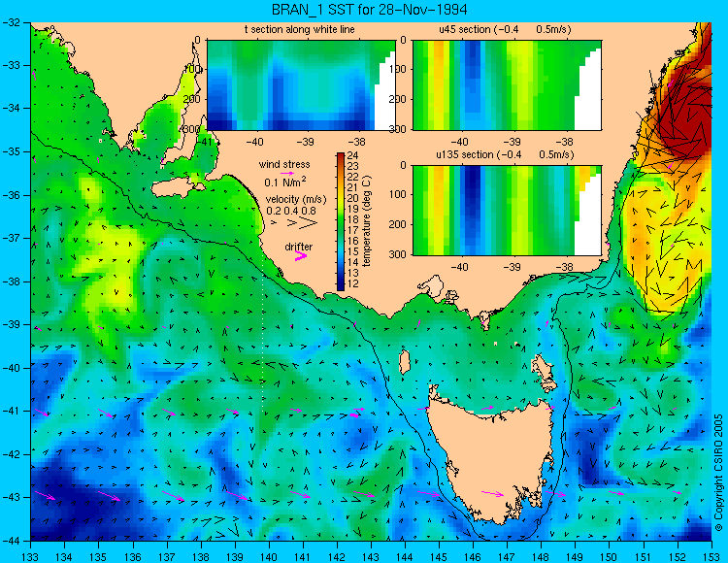Click Kangaroo Island near latitude -36
728x563 pixels.
(179, 188)
